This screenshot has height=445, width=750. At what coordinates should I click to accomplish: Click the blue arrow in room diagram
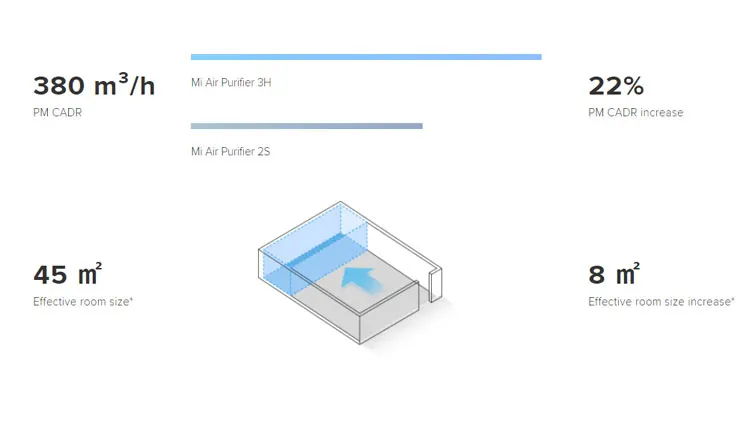pos(361,280)
